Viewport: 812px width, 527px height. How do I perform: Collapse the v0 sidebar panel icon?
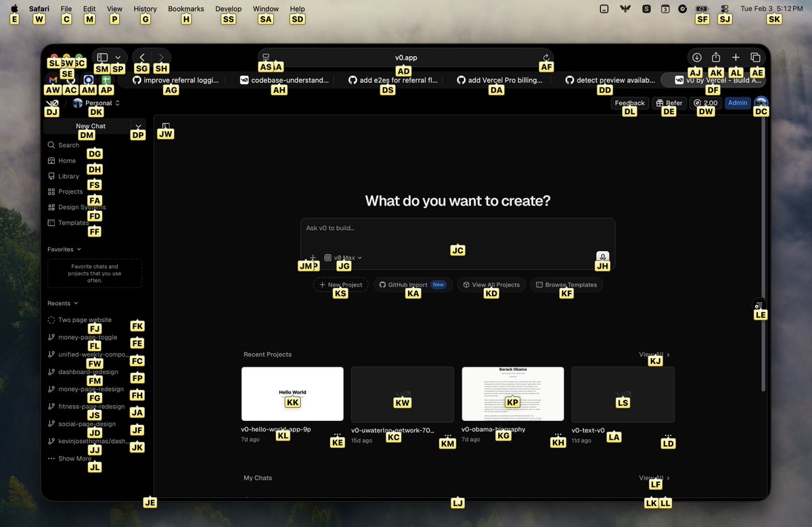tap(166, 126)
